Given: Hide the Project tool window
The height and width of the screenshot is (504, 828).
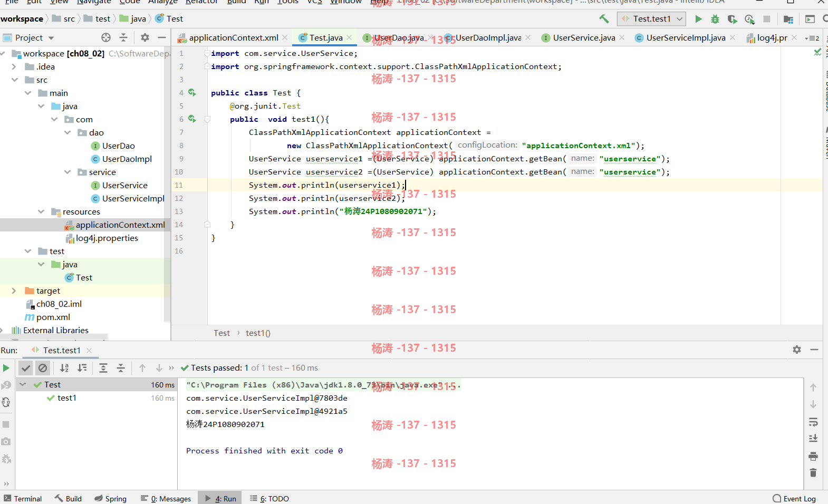Looking at the screenshot, I should (162, 37).
